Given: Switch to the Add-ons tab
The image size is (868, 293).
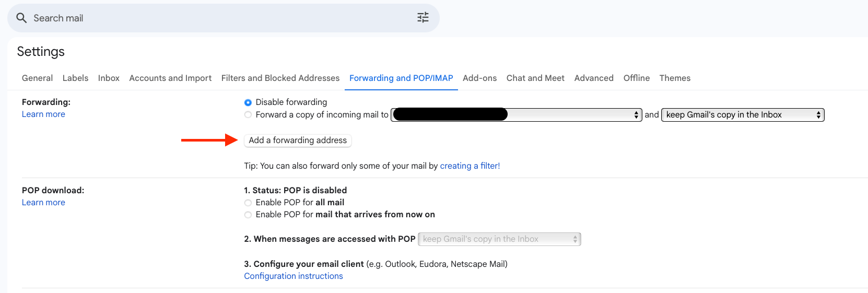Looking at the screenshot, I should pos(479,78).
